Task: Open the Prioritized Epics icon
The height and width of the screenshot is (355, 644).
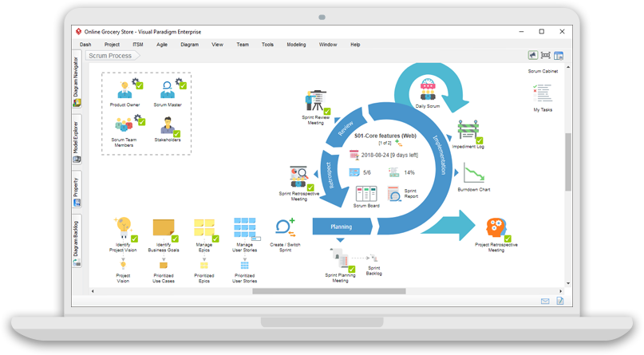Action: (x=204, y=265)
